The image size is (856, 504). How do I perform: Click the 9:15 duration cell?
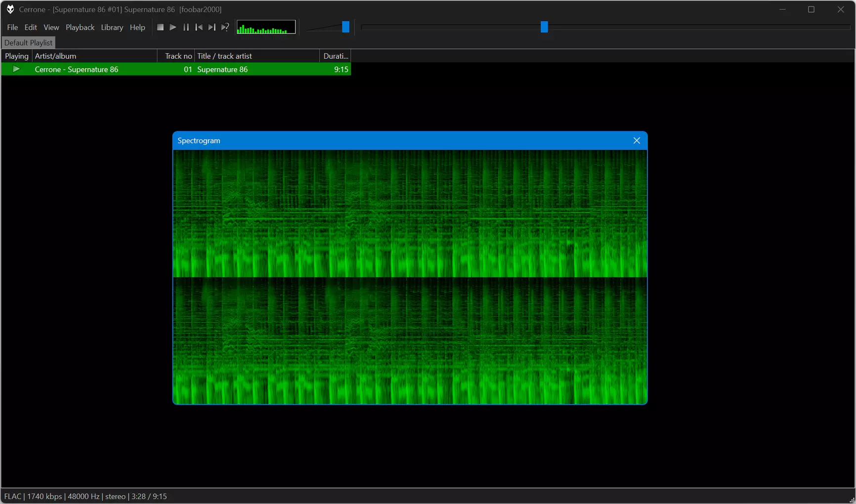(341, 69)
